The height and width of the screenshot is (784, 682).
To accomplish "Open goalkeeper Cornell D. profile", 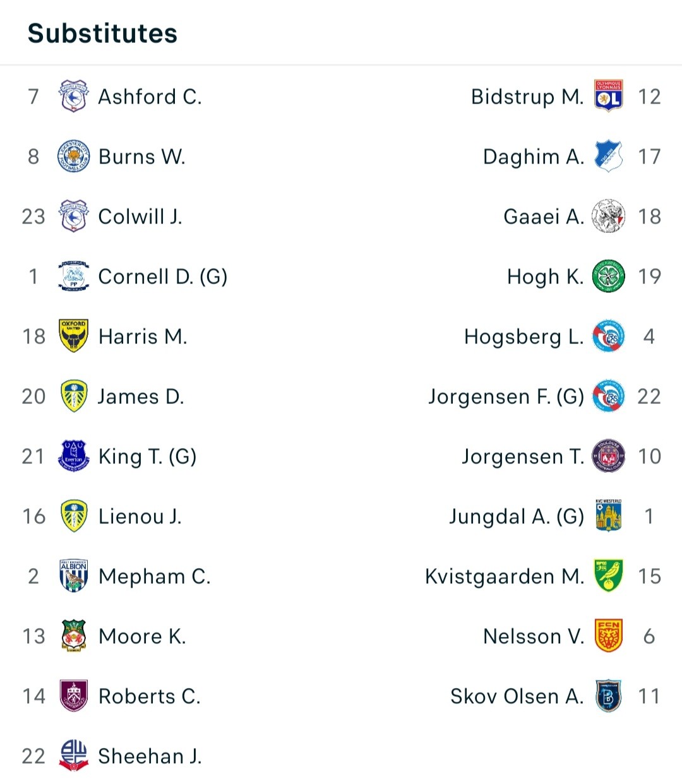I will click(x=163, y=276).
